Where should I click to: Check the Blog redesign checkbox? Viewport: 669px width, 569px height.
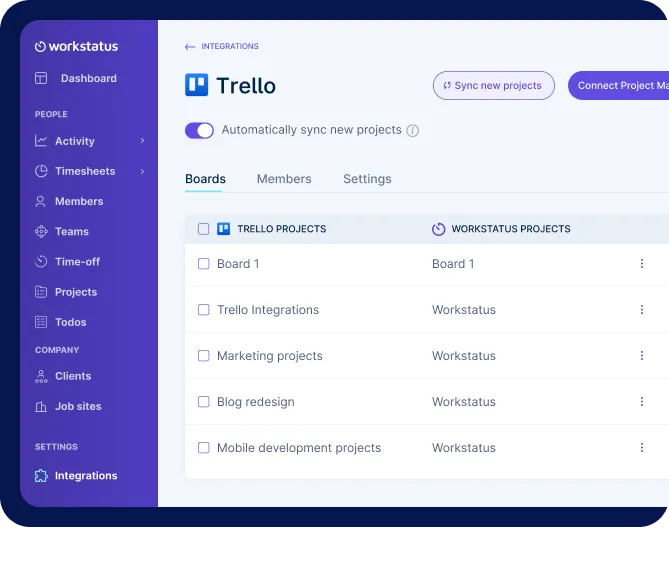[204, 402]
